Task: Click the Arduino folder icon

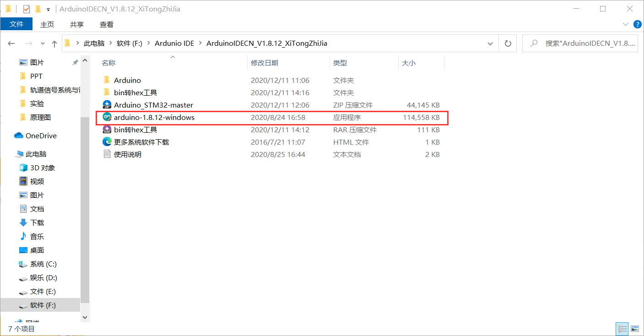Action: [x=107, y=80]
